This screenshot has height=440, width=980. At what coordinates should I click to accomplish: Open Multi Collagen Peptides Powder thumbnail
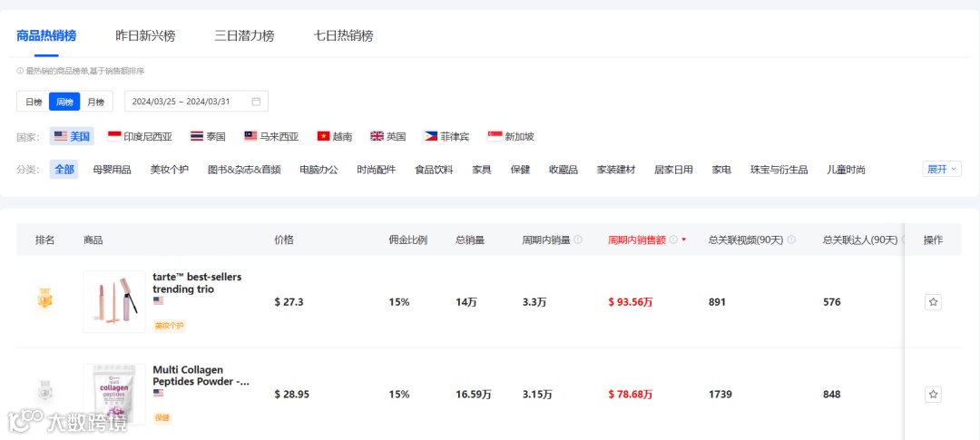coord(114,395)
